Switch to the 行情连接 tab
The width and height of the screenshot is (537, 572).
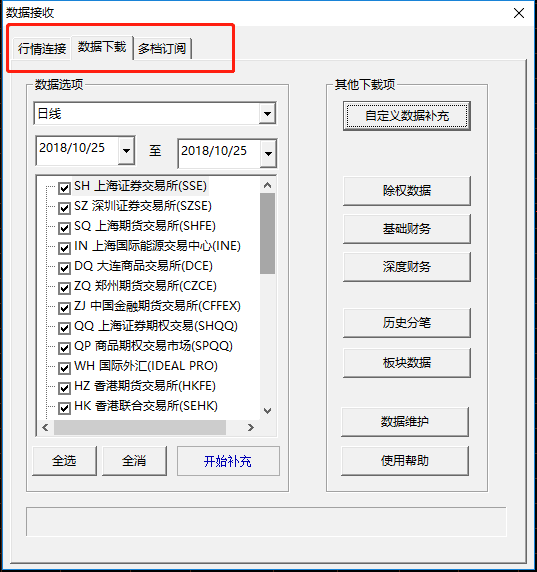42,49
